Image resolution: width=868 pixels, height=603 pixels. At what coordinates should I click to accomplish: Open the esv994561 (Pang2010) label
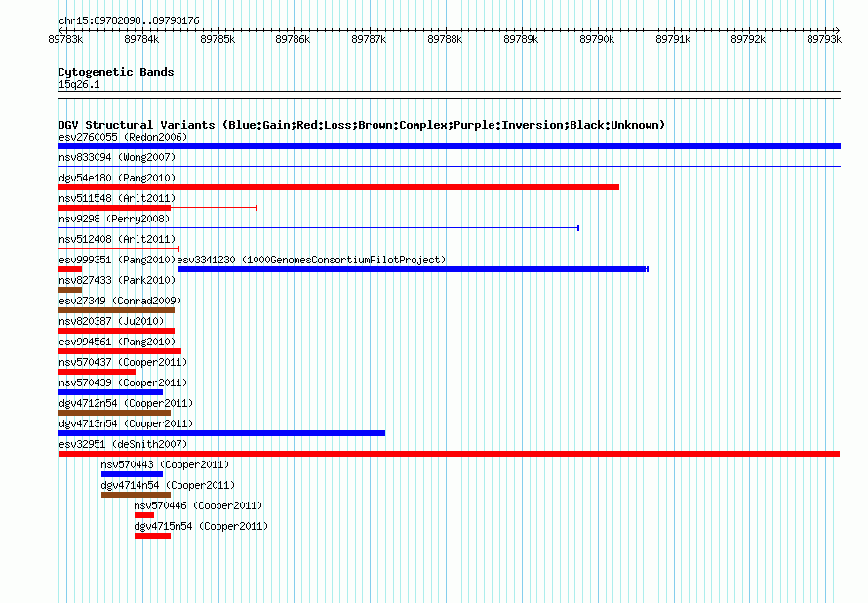(117, 342)
